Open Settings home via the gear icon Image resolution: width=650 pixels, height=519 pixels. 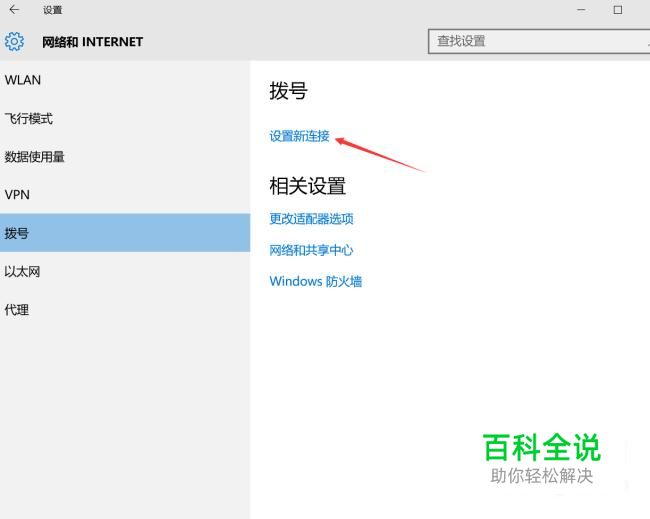(14, 41)
